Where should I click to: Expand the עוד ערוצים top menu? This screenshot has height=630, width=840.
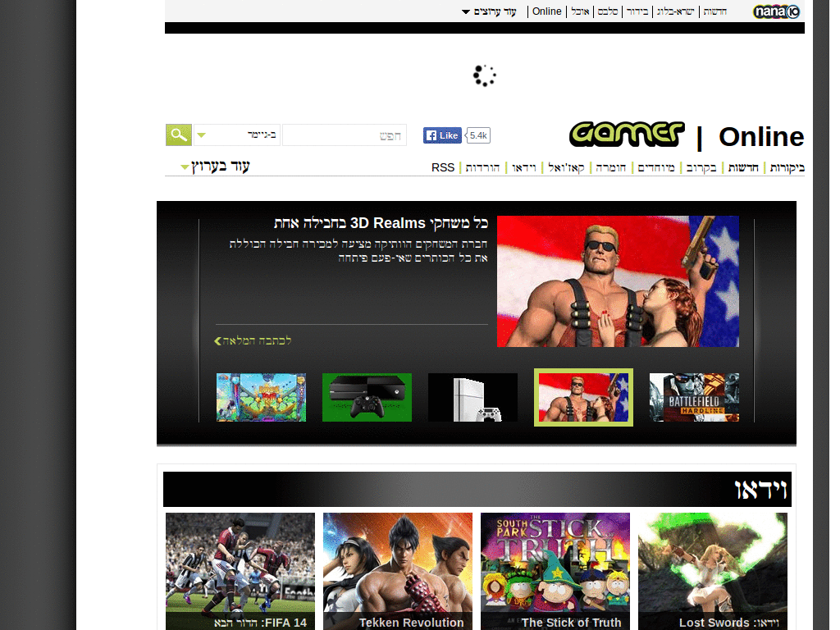(x=489, y=11)
